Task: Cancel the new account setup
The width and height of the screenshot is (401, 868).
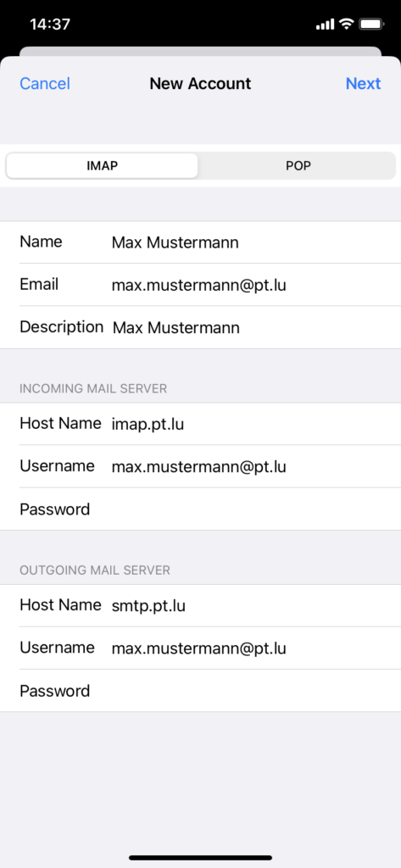Action: click(x=45, y=84)
